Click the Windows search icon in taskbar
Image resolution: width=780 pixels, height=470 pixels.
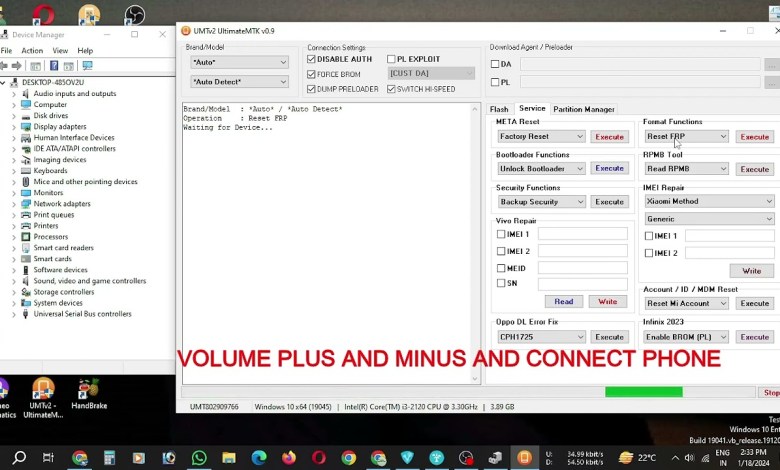[19, 458]
